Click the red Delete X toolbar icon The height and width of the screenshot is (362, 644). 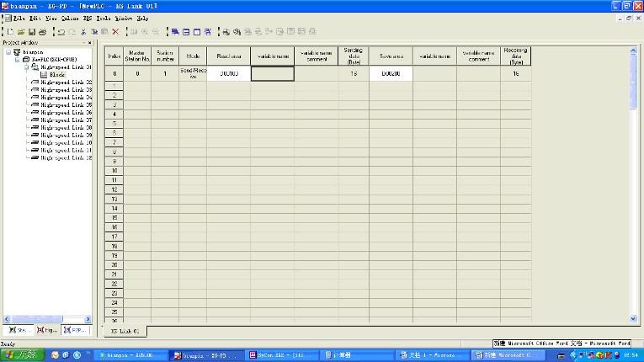tap(115, 31)
